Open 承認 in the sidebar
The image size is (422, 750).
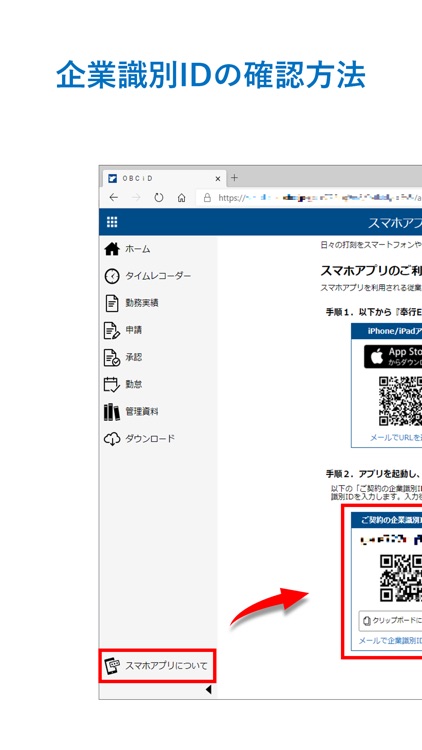click(x=133, y=357)
